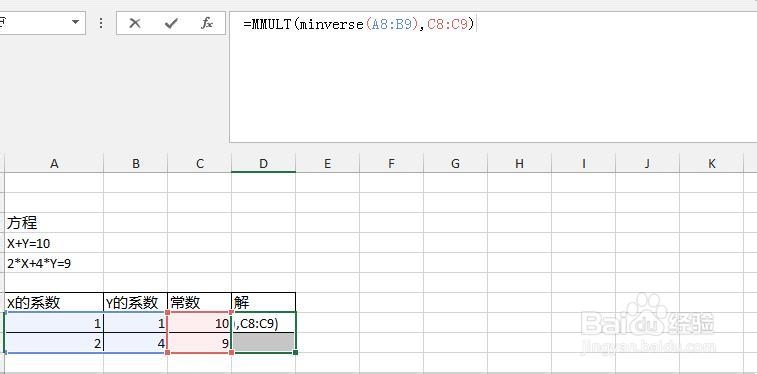Image resolution: width=757 pixels, height=374 pixels.
Task: Cancel the formula entry with the X icon
Action: [x=135, y=23]
